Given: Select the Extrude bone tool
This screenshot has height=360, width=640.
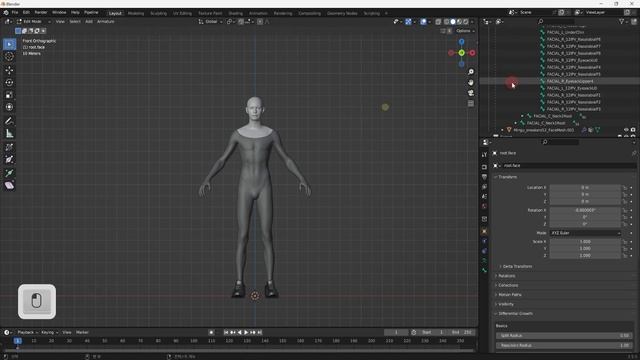Looking at the screenshot, I should (9, 173).
